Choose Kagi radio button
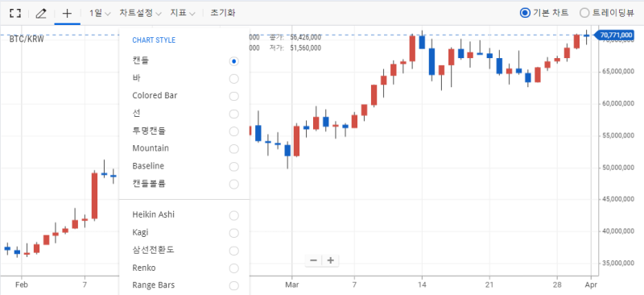The image size is (644, 295). pyautogui.click(x=233, y=233)
